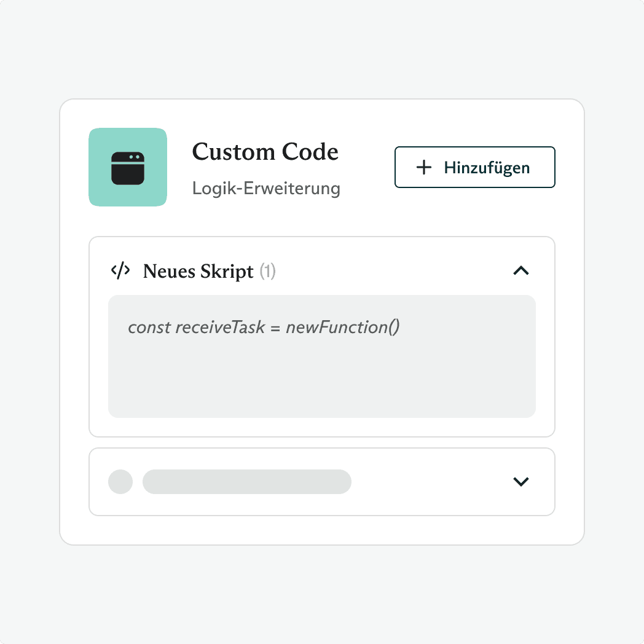The image size is (644, 644).
Task: Click the receiveTask variable name in the code
Action: pos(220,327)
